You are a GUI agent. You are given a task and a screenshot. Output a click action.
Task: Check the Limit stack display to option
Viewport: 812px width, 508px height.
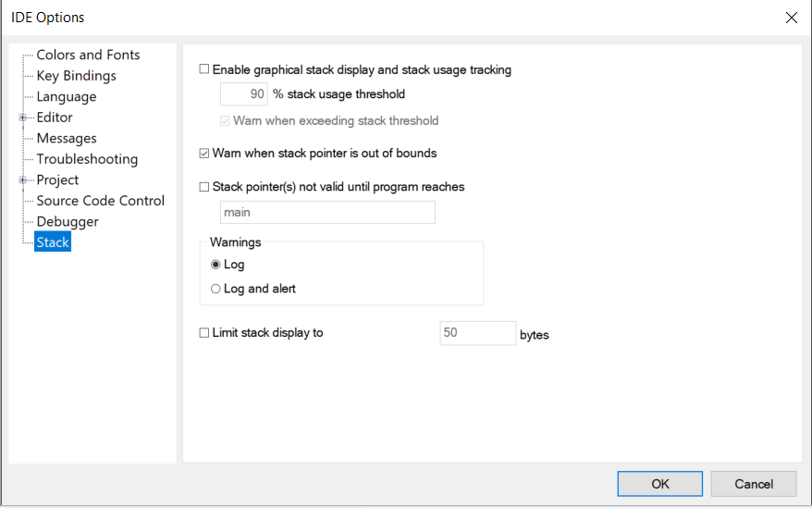pyautogui.click(x=205, y=333)
